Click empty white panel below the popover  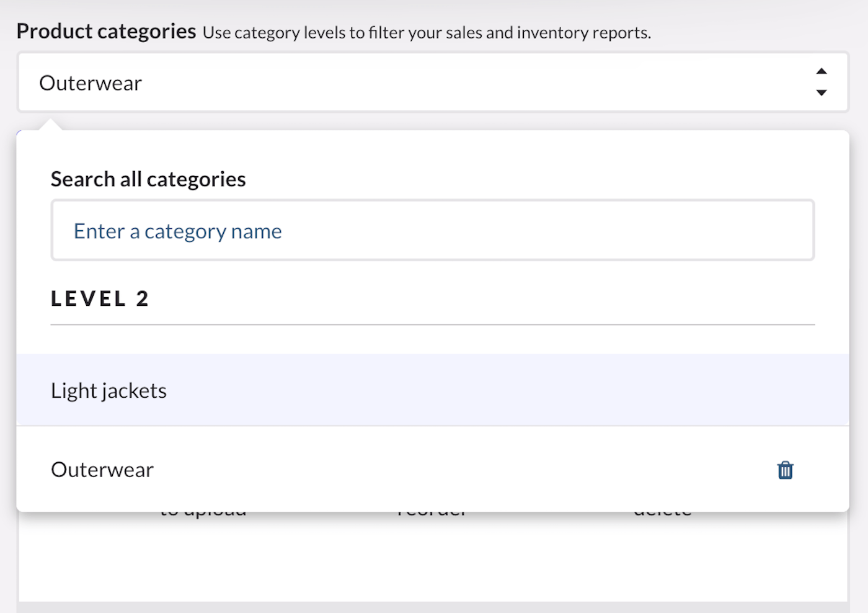point(433,558)
